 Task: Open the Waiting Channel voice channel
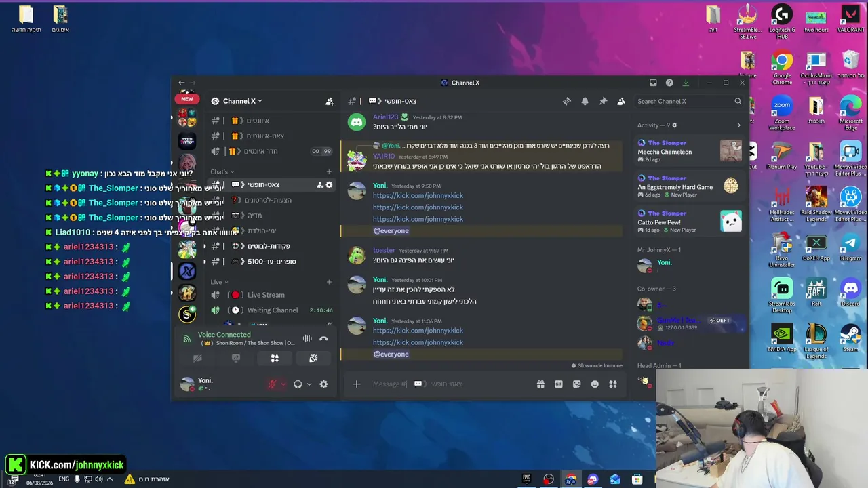271,310
